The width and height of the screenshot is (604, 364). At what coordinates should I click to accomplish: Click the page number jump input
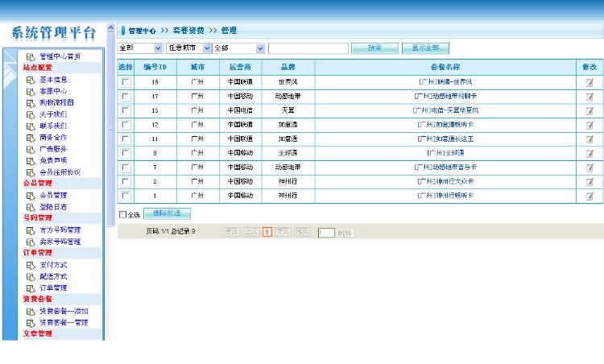click(x=326, y=233)
